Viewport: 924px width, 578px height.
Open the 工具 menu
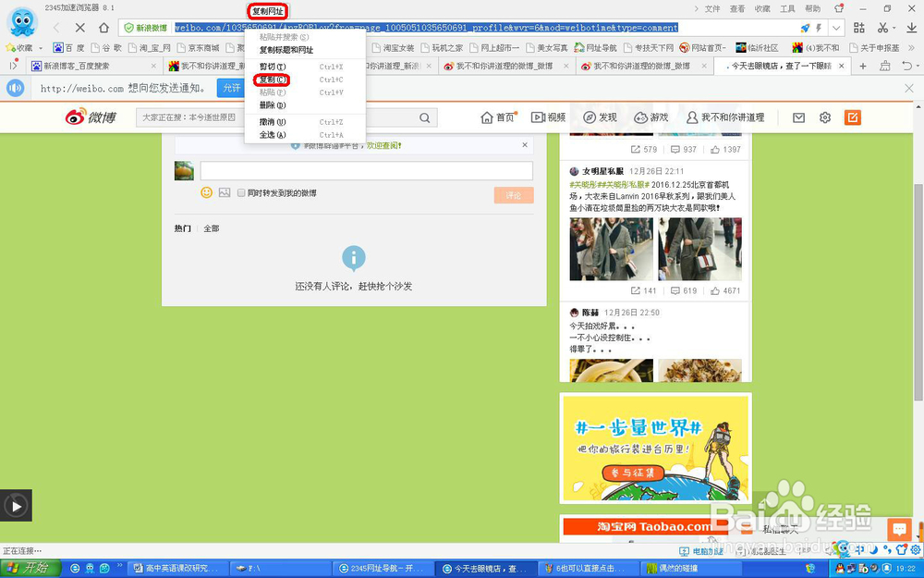click(787, 9)
